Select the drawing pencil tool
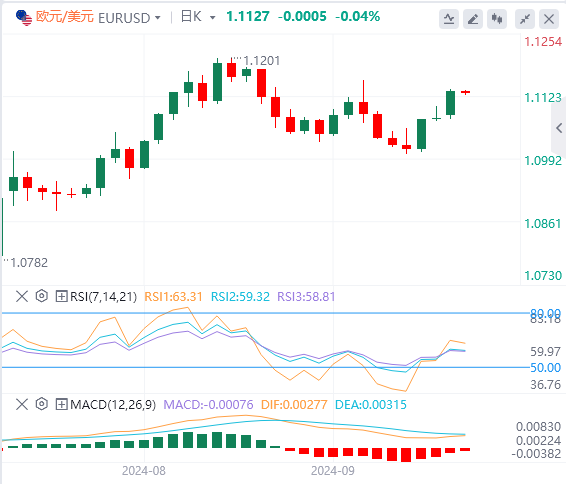 [473, 19]
